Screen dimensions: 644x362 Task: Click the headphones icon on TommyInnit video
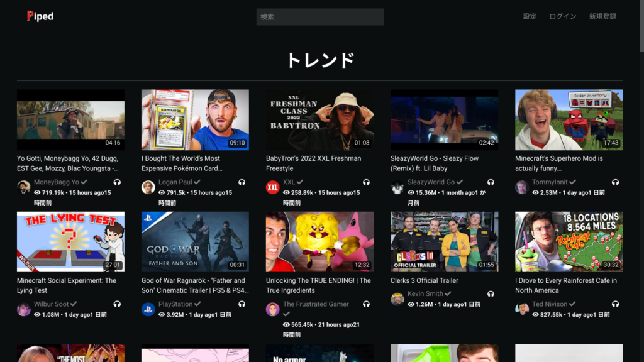pyautogui.click(x=615, y=182)
